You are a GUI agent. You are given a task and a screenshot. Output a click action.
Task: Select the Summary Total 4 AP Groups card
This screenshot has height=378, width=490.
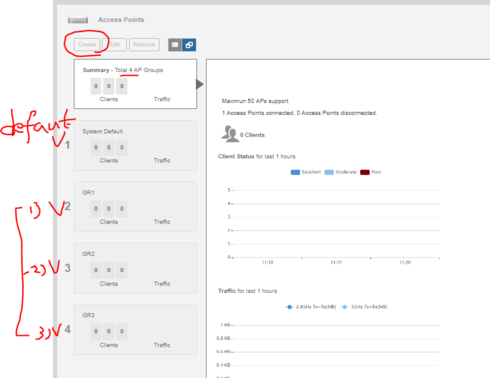click(x=135, y=84)
